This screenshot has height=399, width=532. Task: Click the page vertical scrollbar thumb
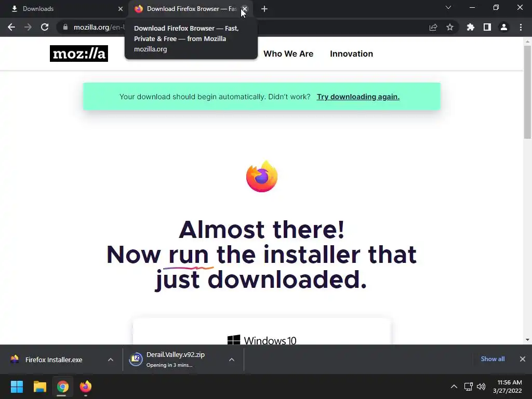[527, 92]
